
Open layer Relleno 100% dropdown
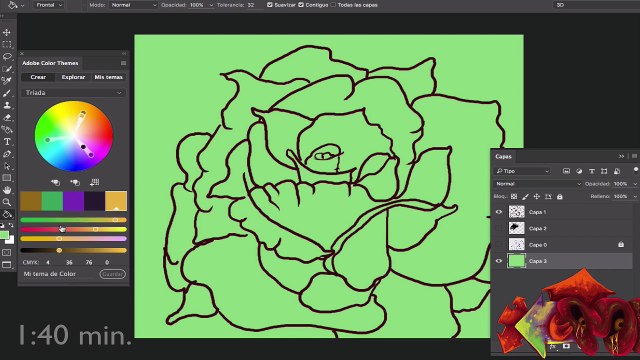634,197
